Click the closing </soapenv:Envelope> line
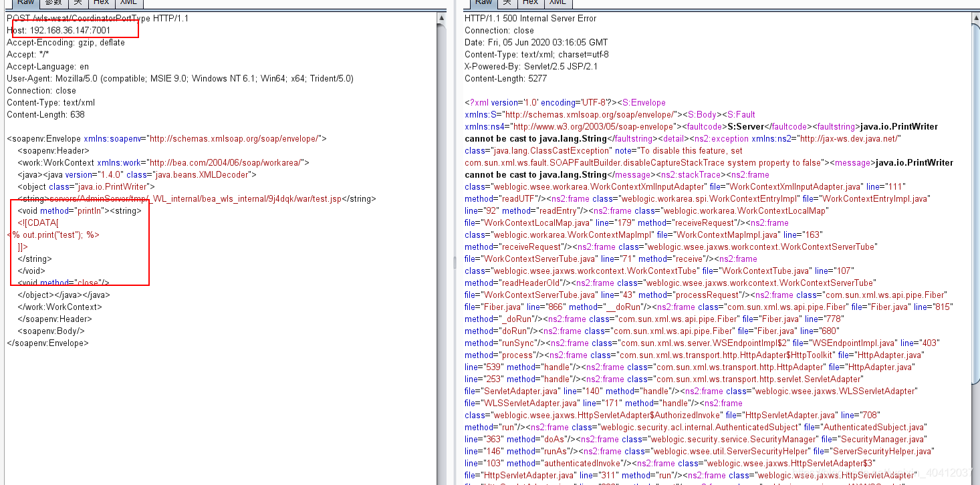 click(47, 343)
